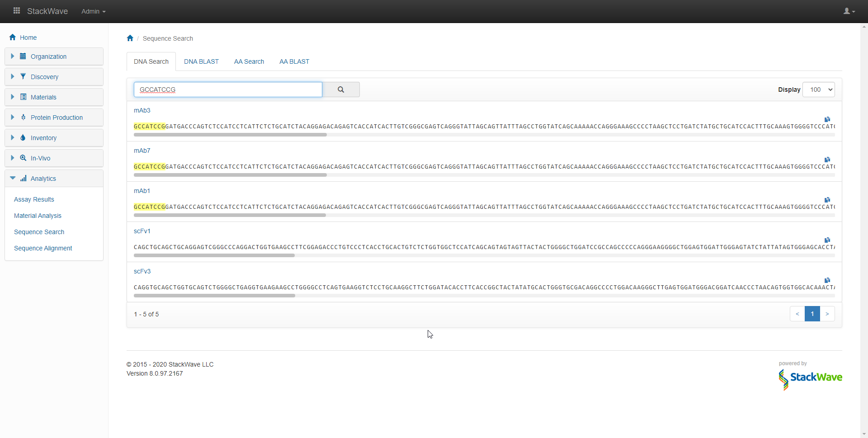Collapse the Analytics sidebar section
Screen dimensions: 868x438
tap(43, 179)
